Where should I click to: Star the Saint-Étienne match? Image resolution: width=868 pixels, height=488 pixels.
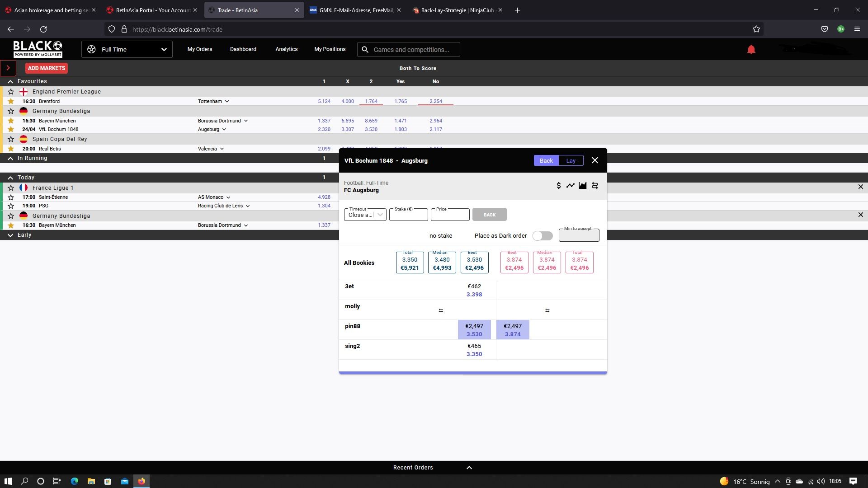11,197
